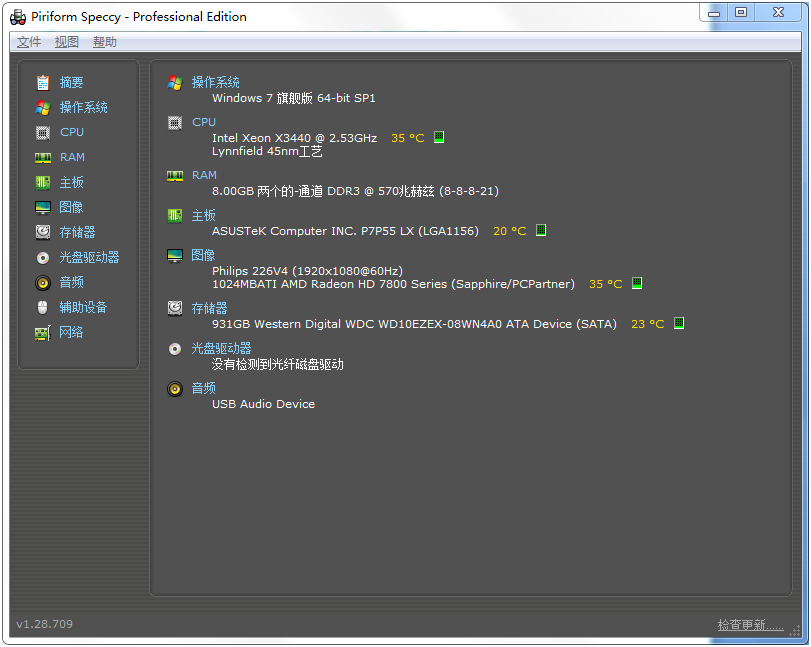Screen dimensions: 811x647
Task: Click the speaker icon beside 音频 heading
Action: tap(175, 389)
